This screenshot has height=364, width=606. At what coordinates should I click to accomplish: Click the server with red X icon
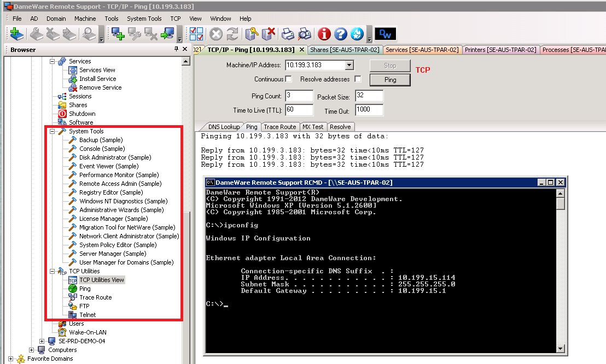[x=268, y=34]
